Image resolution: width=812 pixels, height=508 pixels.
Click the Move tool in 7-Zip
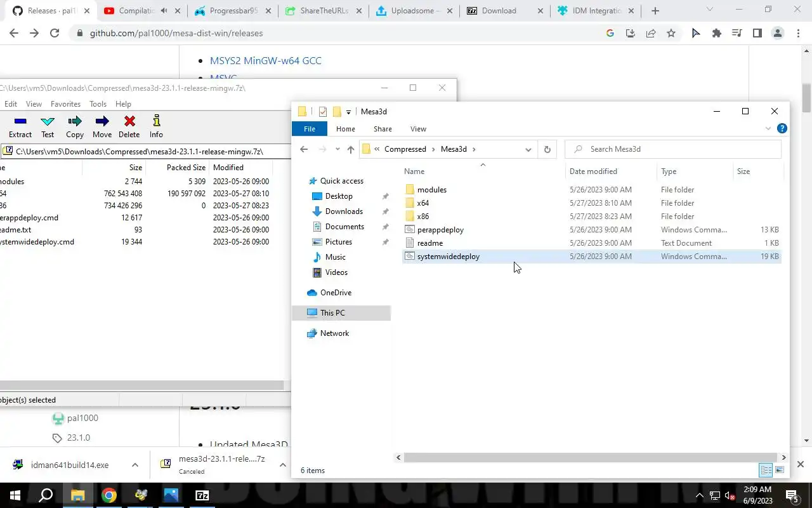pyautogui.click(x=101, y=126)
